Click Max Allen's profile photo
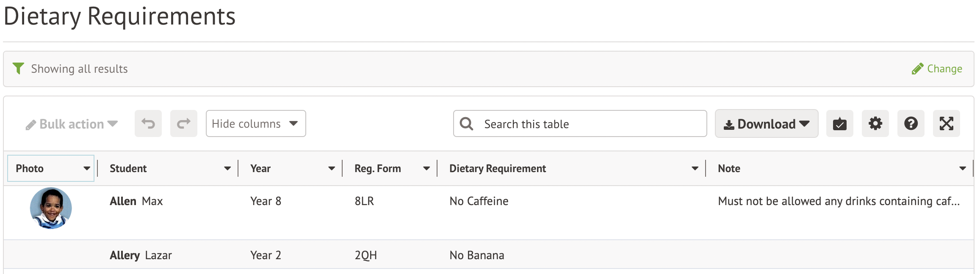The image size is (980, 274). (x=51, y=208)
